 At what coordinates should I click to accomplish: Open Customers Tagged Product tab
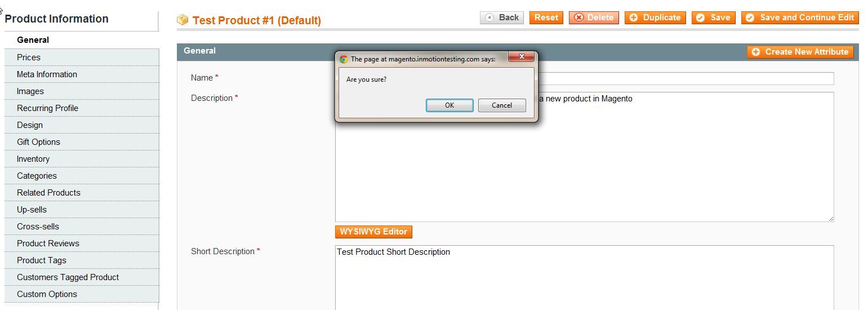pos(82,277)
